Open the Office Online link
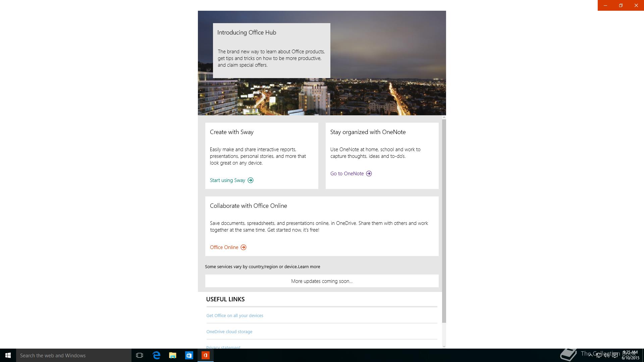This screenshot has width=644, height=362. click(x=224, y=247)
